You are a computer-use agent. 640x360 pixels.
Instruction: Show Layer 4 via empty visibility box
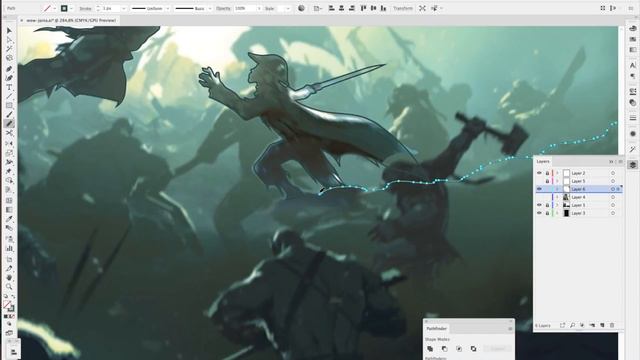[x=539, y=197]
